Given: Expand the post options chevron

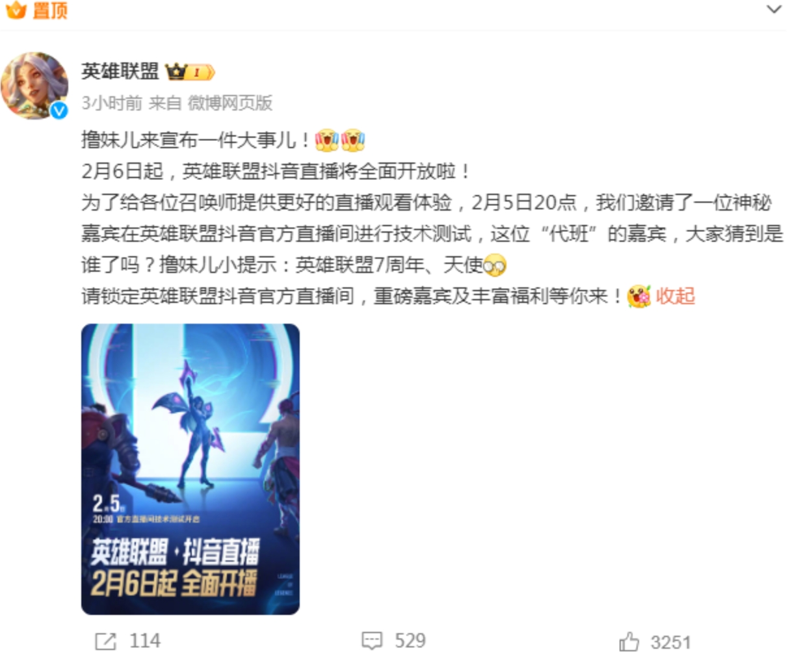Looking at the screenshot, I should point(774,9).
